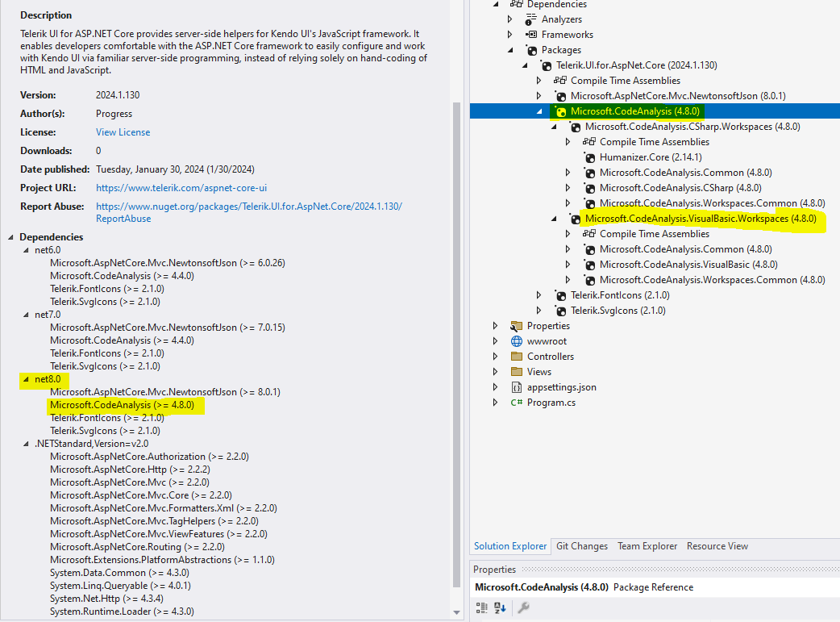Select Humanizer.Core (2.14.1) in the tree
This screenshot has width=840, height=622.
click(651, 157)
